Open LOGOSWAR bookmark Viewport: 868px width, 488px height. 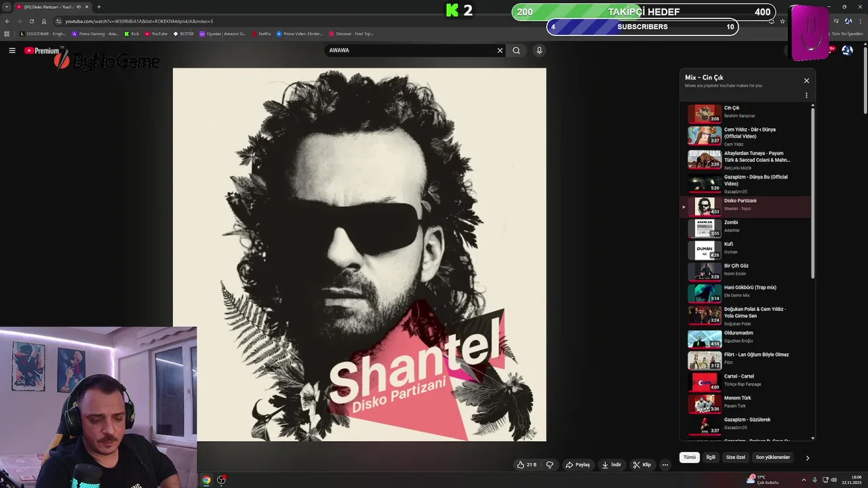[x=43, y=33]
